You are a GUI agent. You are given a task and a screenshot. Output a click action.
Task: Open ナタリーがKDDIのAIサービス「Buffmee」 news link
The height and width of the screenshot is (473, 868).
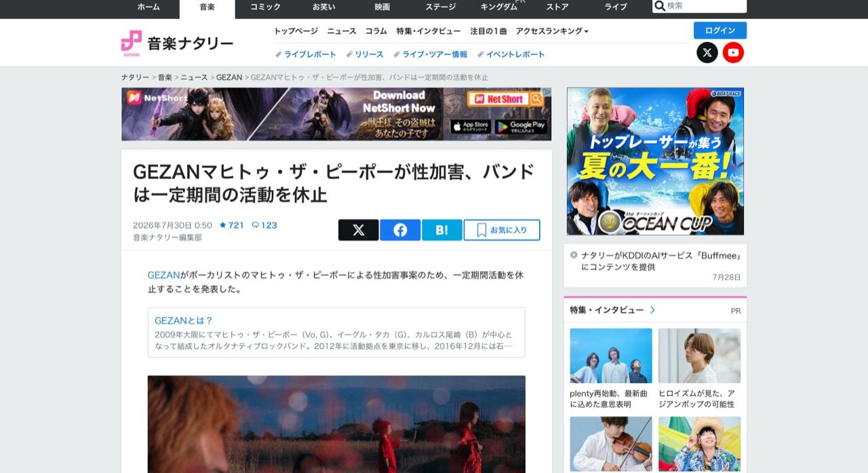(661, 261)
